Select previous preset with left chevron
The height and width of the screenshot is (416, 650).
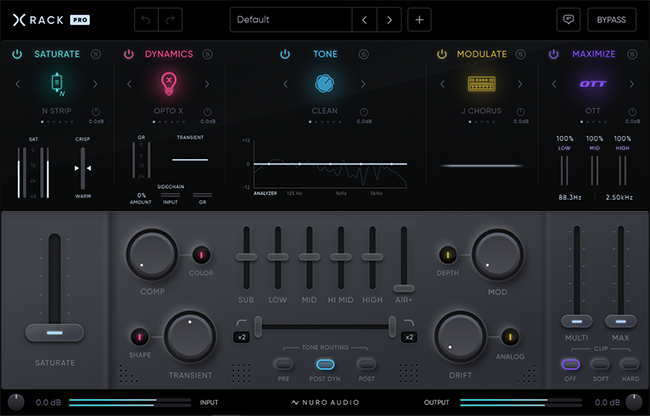(x=364, y=19)
